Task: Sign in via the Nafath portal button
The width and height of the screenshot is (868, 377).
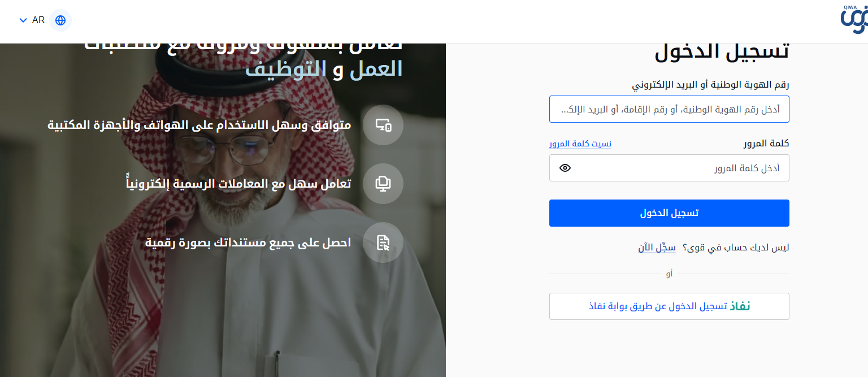Action: click(669, 306)
